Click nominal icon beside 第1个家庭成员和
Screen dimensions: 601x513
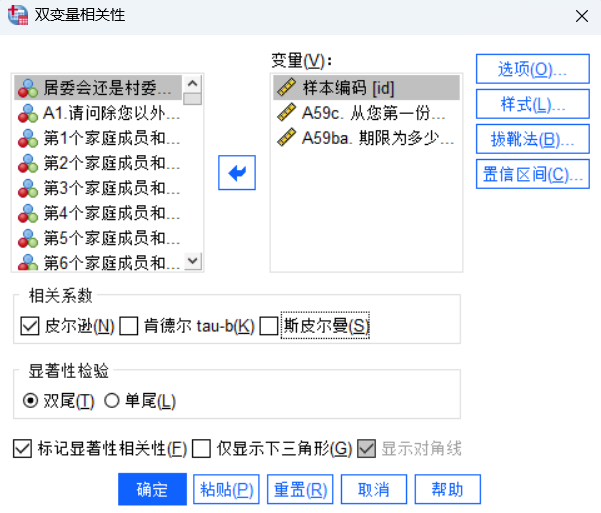(28, 138)
